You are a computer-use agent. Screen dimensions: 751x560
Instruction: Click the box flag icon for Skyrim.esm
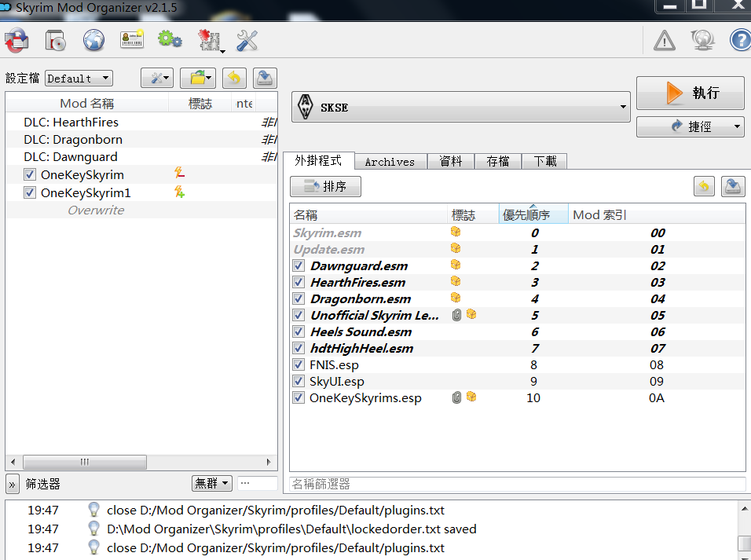pyautogui.click(x=456, y=232)
